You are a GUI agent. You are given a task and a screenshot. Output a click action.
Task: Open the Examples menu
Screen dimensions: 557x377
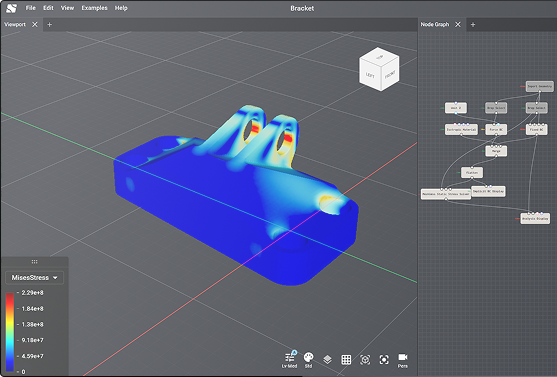point(94,8)
